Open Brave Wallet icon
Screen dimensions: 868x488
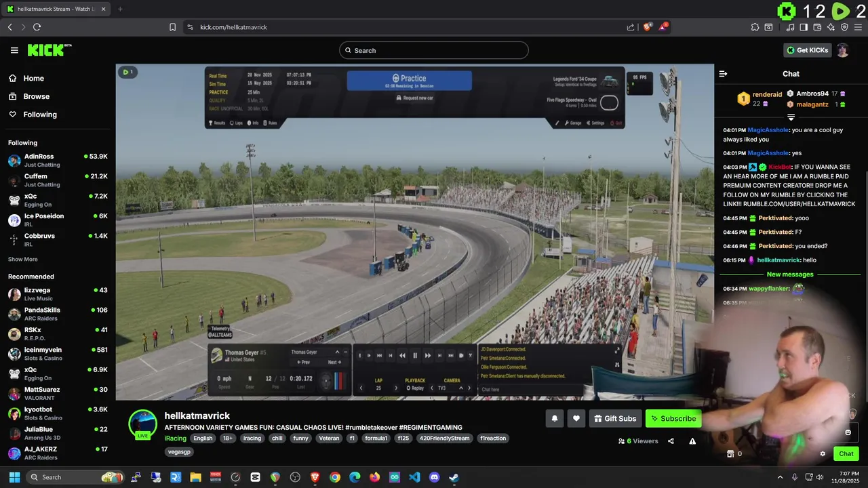(x=817, y=27)
